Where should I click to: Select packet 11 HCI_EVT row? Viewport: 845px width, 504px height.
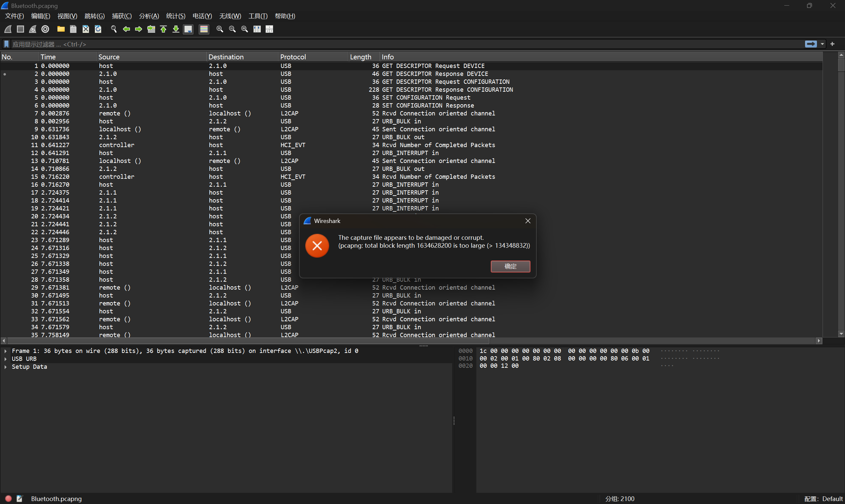point(411,145)
